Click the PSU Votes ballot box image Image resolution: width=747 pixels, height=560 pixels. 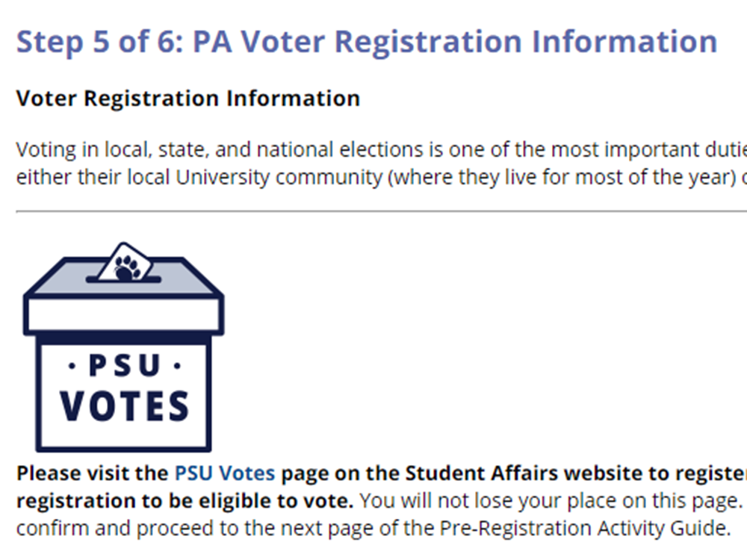(x=123, y=351)
